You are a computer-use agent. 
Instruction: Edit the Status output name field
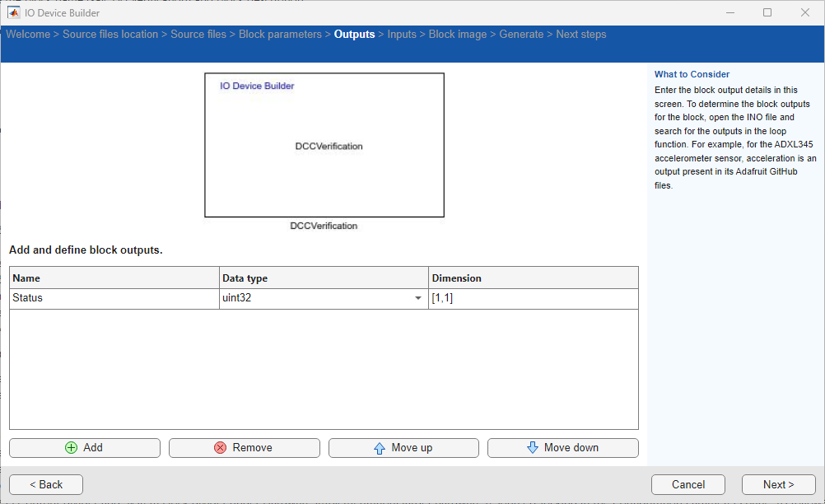[x=114, y=298]
